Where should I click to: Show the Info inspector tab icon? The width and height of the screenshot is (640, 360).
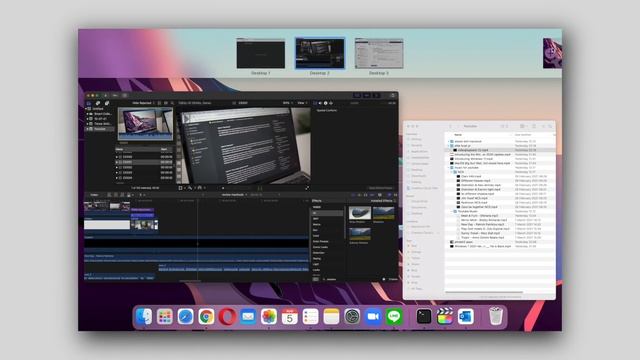(325, 103)
